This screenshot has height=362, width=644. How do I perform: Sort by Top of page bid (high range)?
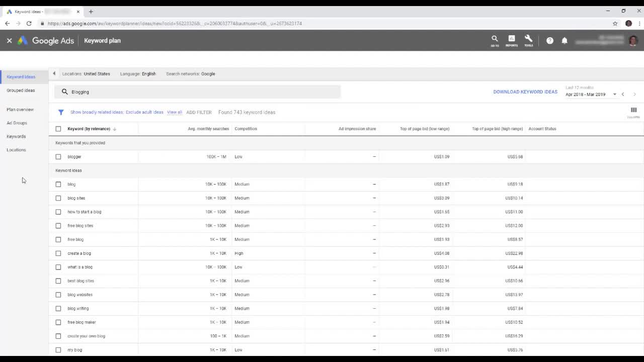pos(497,129)
